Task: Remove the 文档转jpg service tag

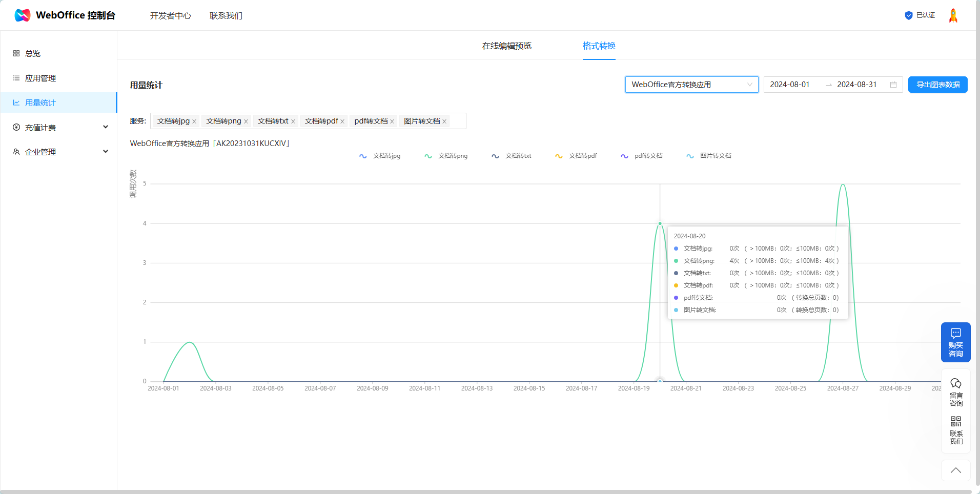Action: (194, 121)
